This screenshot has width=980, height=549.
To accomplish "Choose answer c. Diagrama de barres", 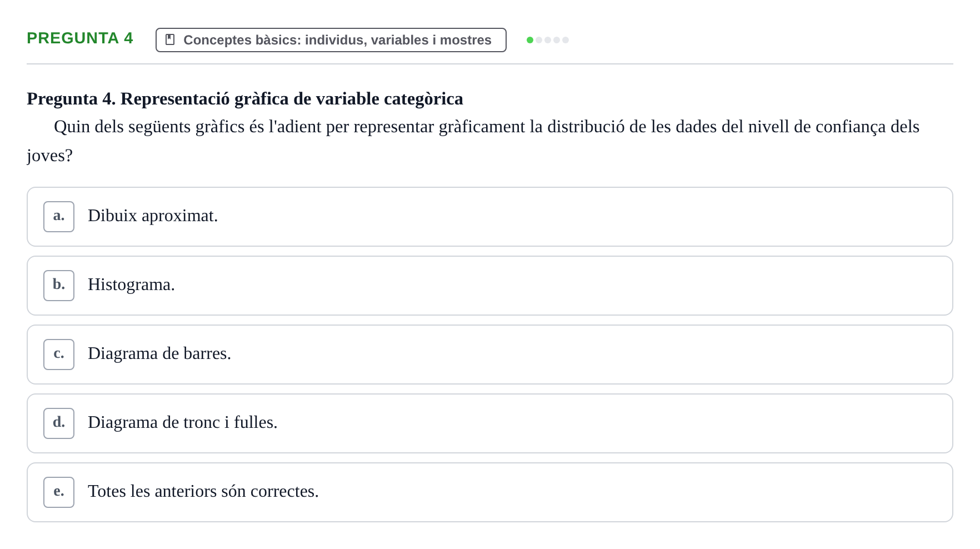I will 490,355.
